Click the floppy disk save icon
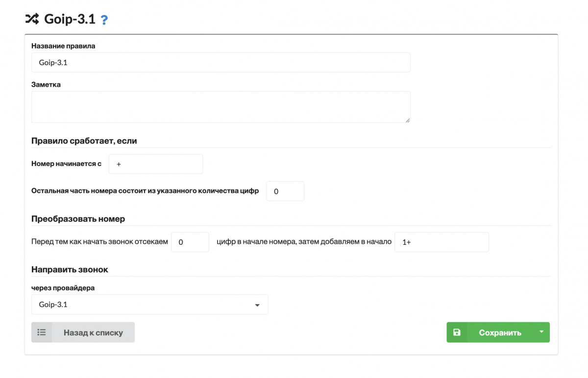 pyautogui.click(x=457, y=332)
